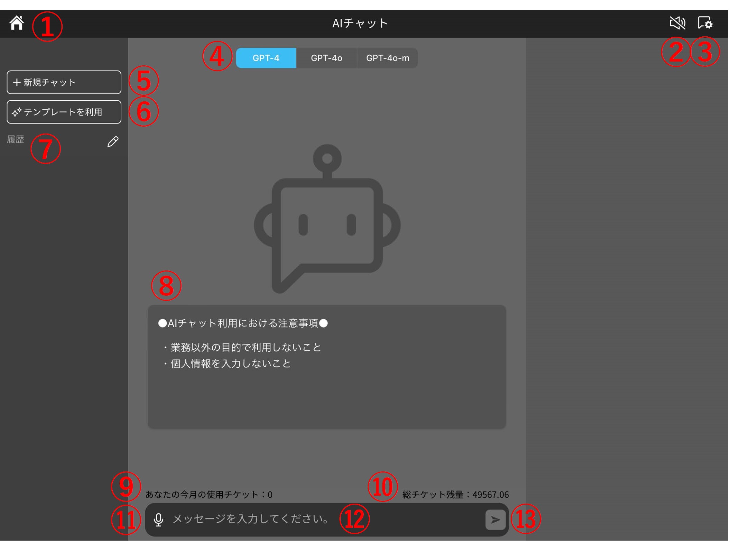
Task: Open the chat settings gear icon
Action: 705,23
